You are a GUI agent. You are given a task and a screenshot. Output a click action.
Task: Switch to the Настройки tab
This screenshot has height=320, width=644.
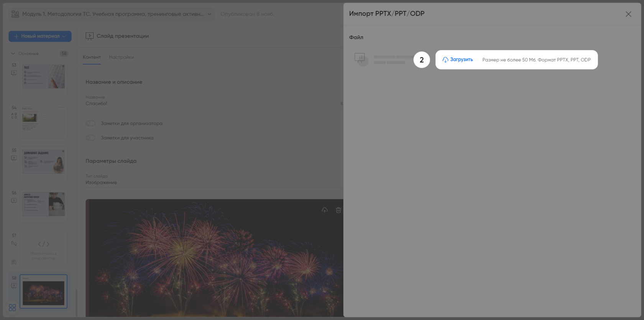click(121, 57)
